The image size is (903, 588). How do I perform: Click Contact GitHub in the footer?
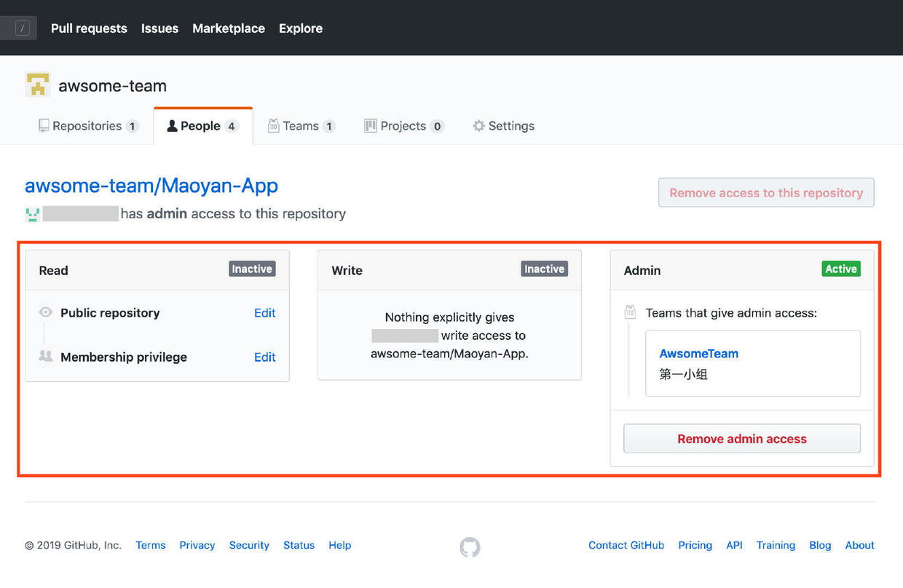626,545
